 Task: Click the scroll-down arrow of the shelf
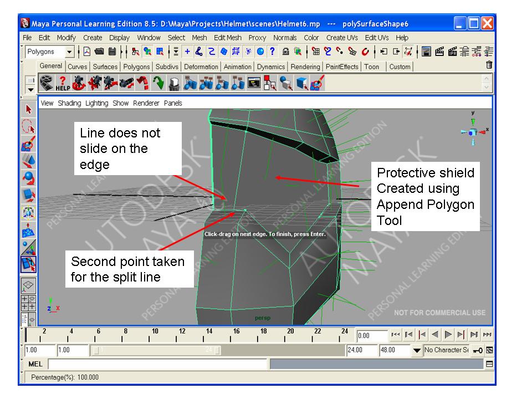point(487,87)
